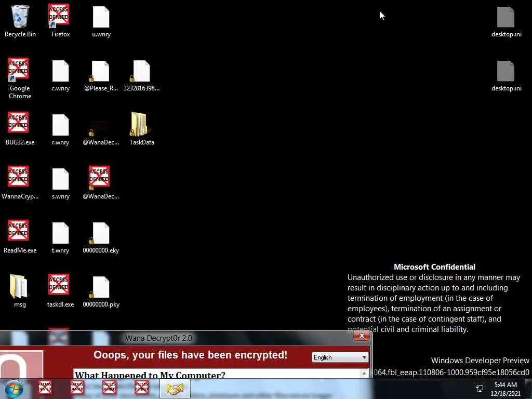The width and height of the screenshot is (532, 399).
Task: Click the first access-denied taskbar icon
Action: pos(45,388)
